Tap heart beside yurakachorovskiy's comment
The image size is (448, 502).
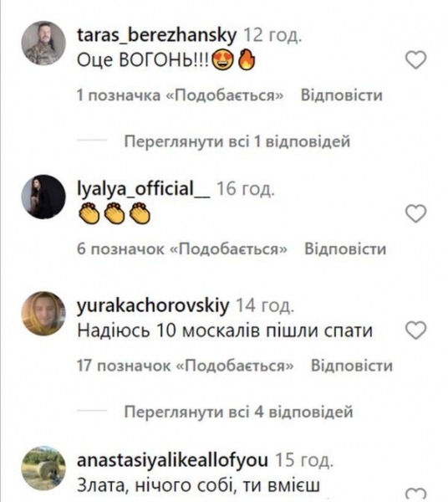click(415, 330)
